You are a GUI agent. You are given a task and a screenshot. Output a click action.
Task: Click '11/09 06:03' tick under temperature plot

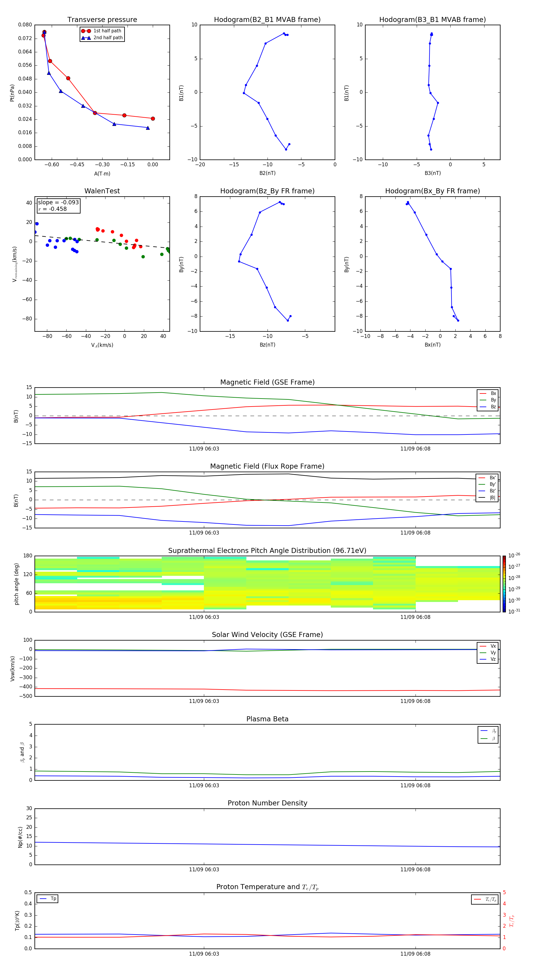pyautogui.click(x=204, y=954)
